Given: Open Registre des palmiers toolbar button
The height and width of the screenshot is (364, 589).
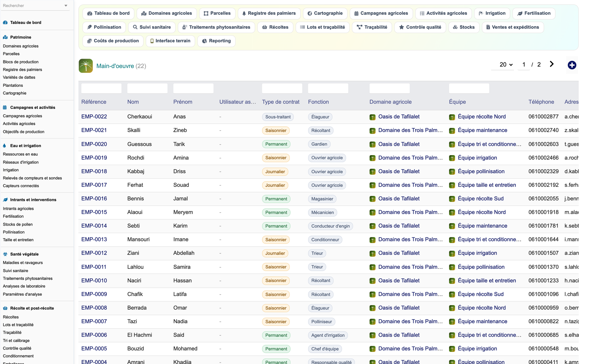Looking at the screenshot, I should pos(269,13).
